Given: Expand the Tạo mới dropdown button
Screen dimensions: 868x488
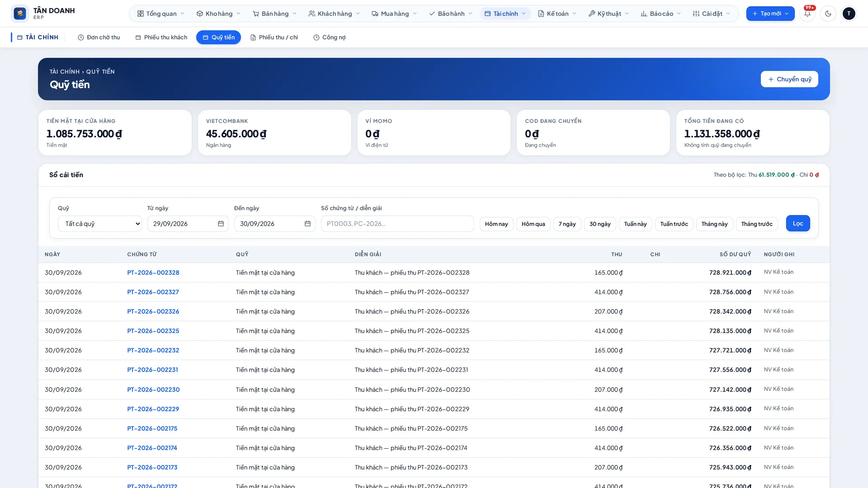Looking at the screenshot, I should [770, 14].
